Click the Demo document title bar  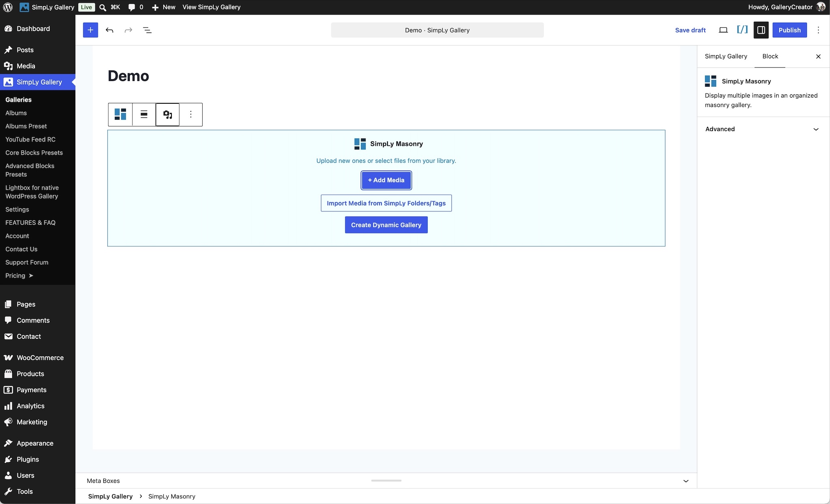tap(437, 30)
